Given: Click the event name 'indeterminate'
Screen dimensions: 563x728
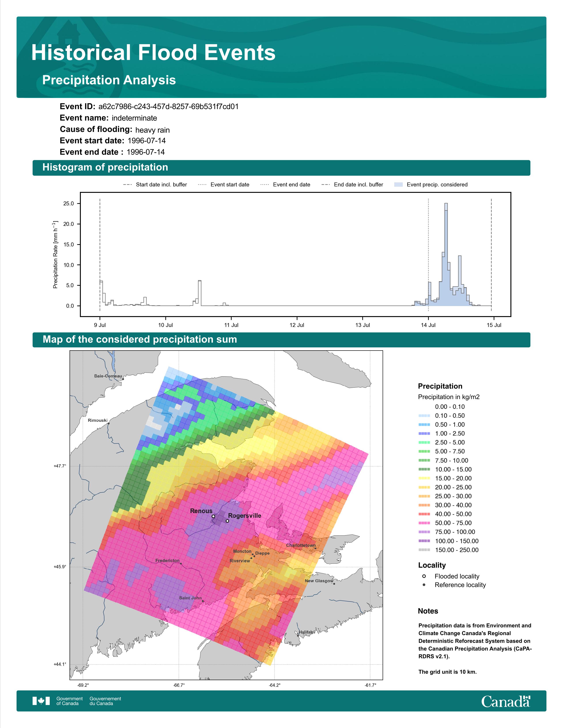Looking at the screenshot, I should click(x=134, y=118).
